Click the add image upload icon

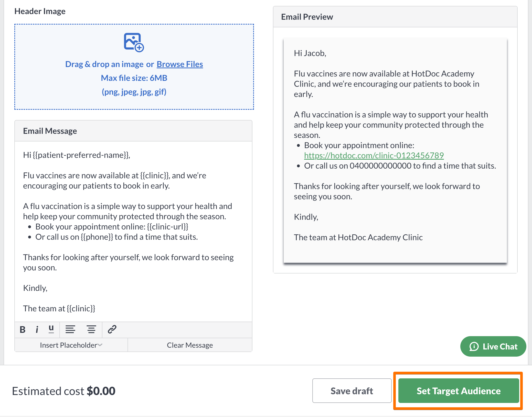134,42
